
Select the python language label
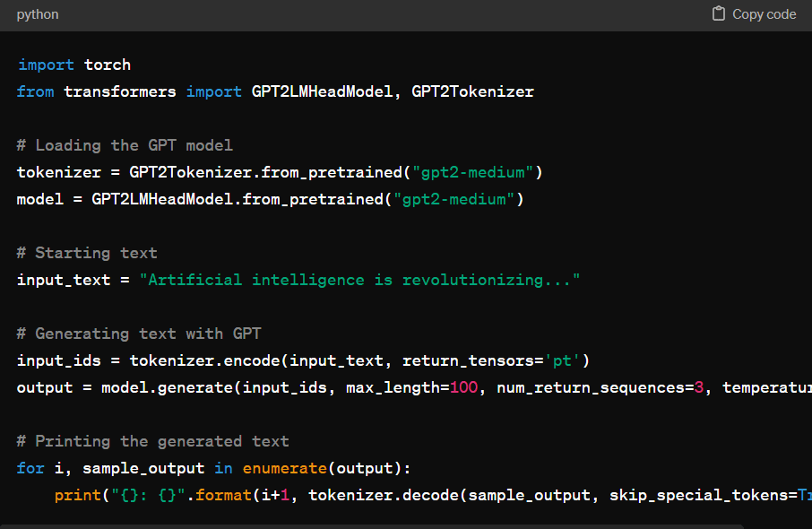[x=37, y=13]
